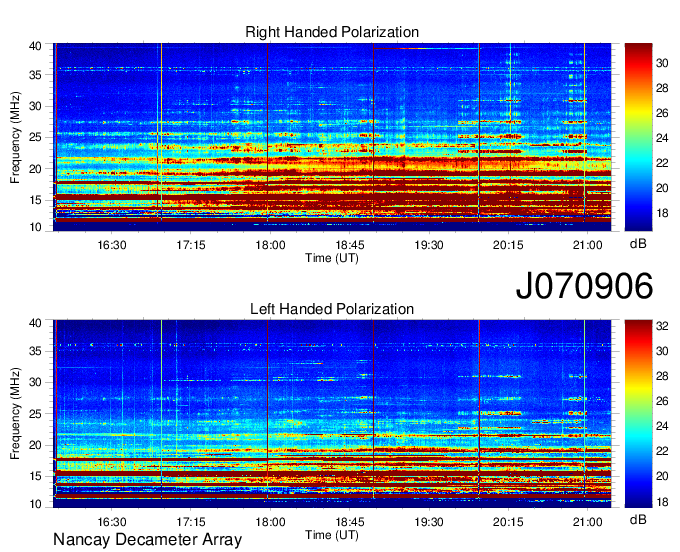Click the "28" value on the upper color bar
Image resolution: width=680 pixels, height=552 pixels.
[x=662, y=88]
